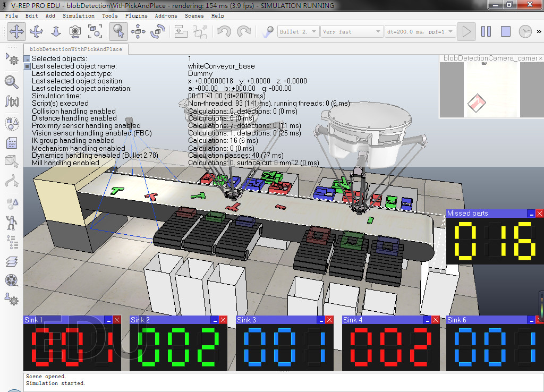This screenshot has width=544, height=392.
Task: Open the layers dialog icon
Action: coord(12,261)
